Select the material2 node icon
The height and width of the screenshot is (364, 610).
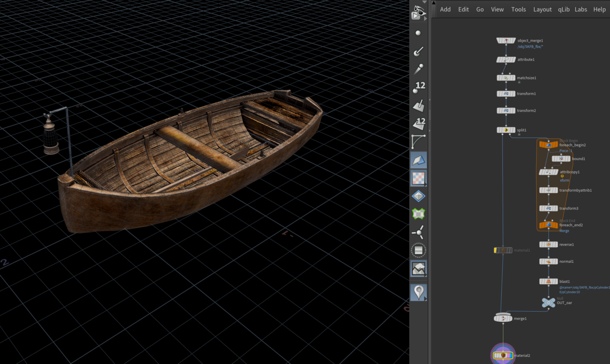click(x=503, y=355)
